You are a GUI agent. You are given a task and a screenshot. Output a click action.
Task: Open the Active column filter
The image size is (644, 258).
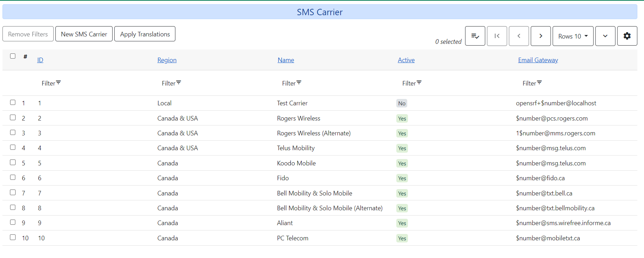[412, 83]
